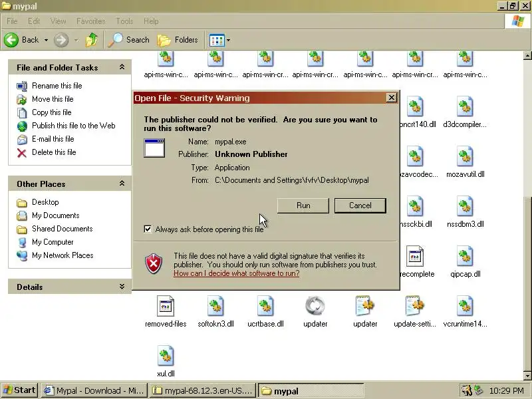Click the Start button
532x399 pixels.
tap(19, 390)
